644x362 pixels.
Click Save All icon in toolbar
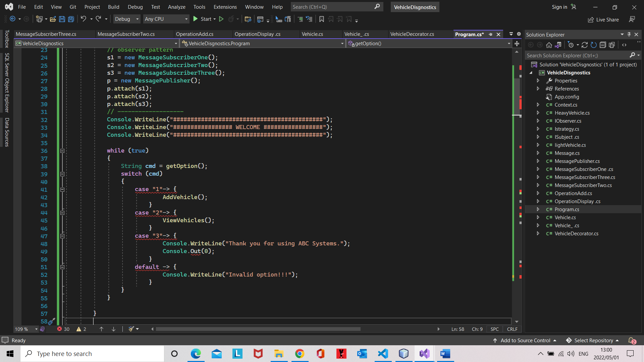pos(71,19)
